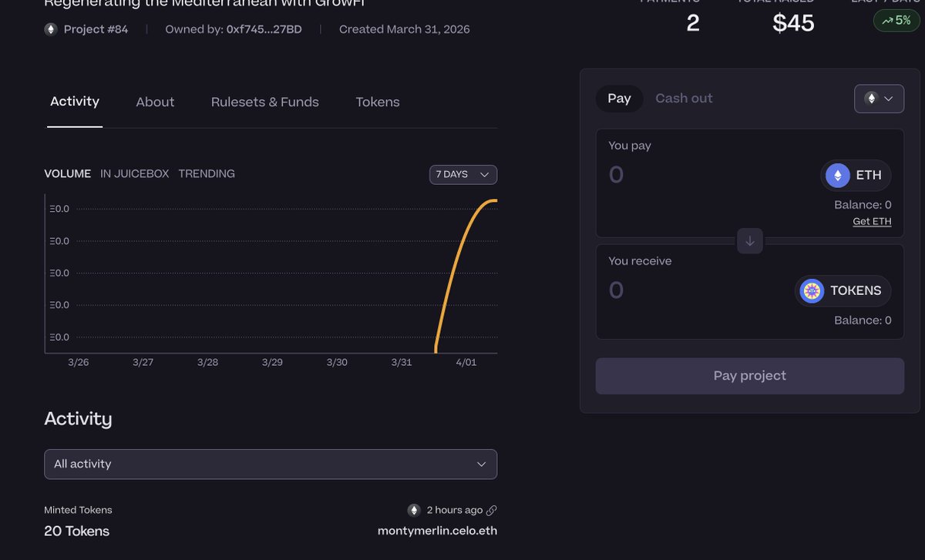Switch to the Activity tab
The image size is (925, 560).
point(75,102)
